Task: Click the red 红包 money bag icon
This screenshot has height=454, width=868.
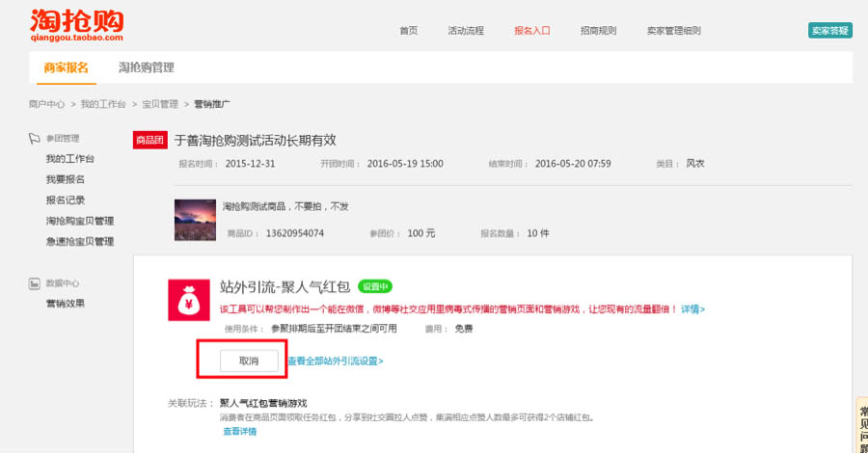Action: [x=189, y=300]
